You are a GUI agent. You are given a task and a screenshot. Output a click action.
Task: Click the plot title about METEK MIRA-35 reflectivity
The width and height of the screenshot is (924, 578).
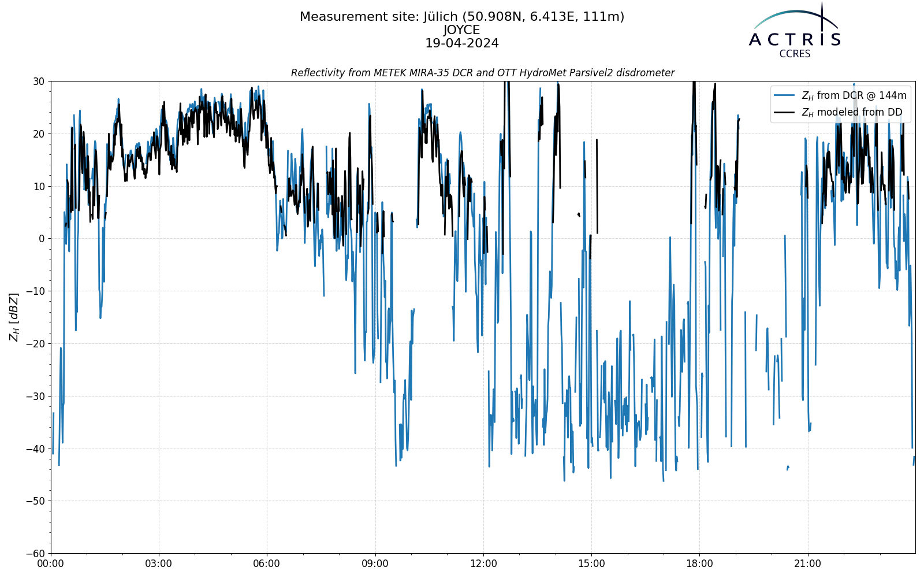click(x=483, y=73)
